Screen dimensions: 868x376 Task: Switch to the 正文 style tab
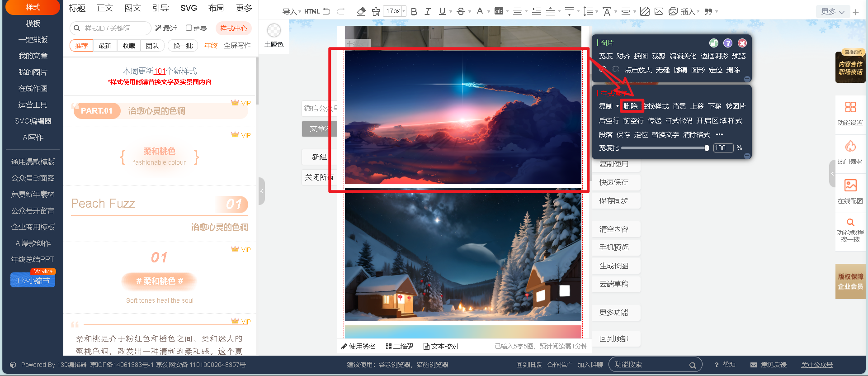click(x=105, y=8)
